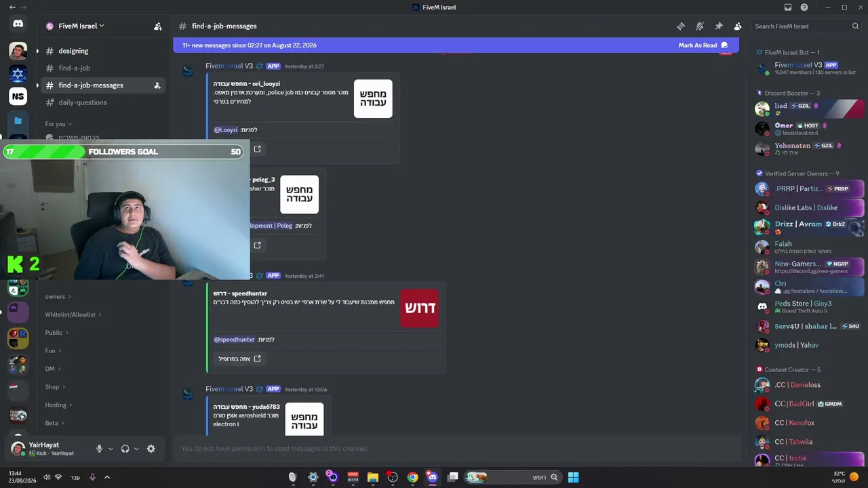Image resolution: width=868 pixels, height=488 pixels.
Task: Toggle the system tray microphone icon
Action: (x=93, y=477)
